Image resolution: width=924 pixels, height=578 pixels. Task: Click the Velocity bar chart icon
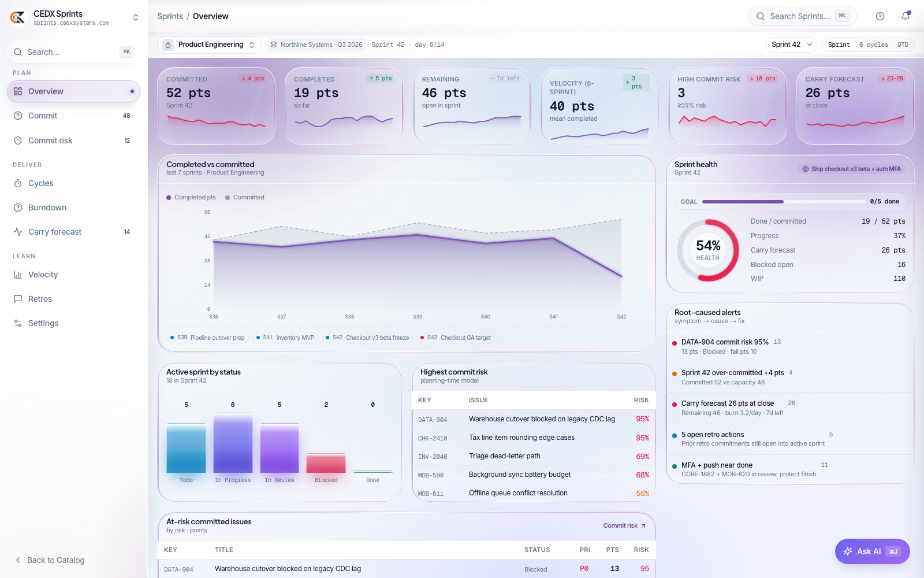[18, 275]
